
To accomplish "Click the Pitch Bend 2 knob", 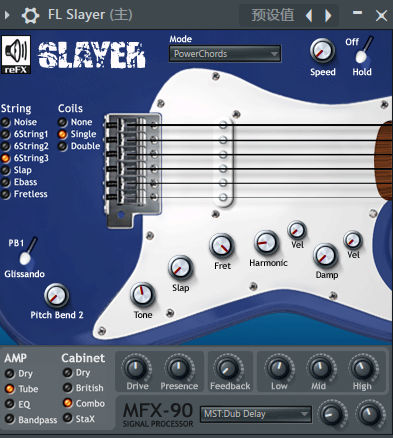I will coord(56,295).
